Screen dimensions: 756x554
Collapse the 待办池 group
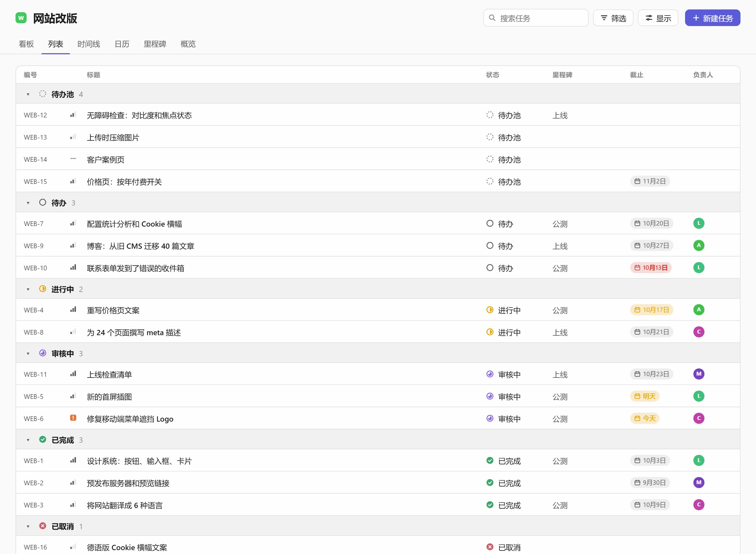click(28, 94)
